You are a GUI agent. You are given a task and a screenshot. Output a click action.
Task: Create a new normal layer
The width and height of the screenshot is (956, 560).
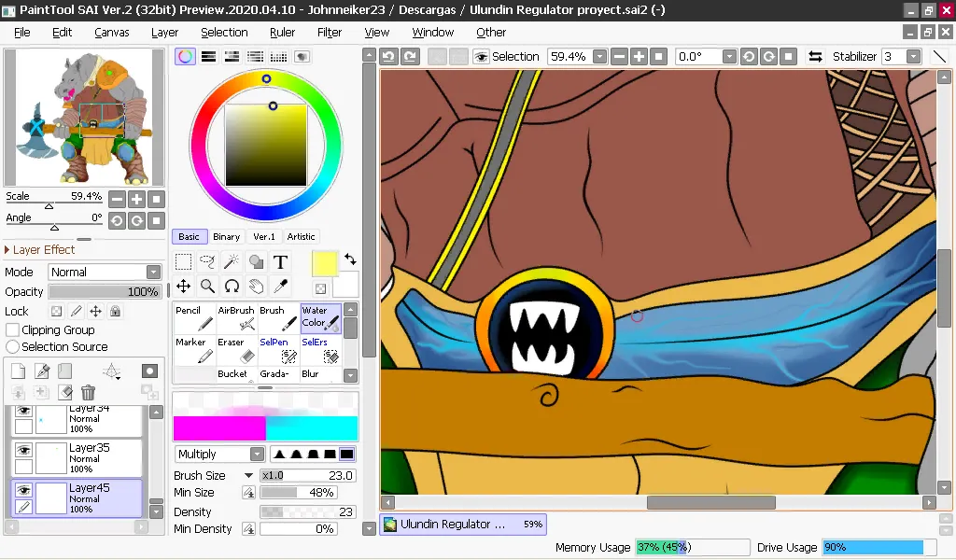tap(19, 371)
